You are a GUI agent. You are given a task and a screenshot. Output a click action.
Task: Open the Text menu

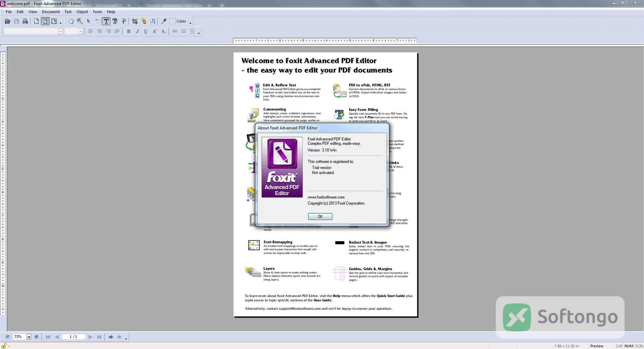coord(68,12)
